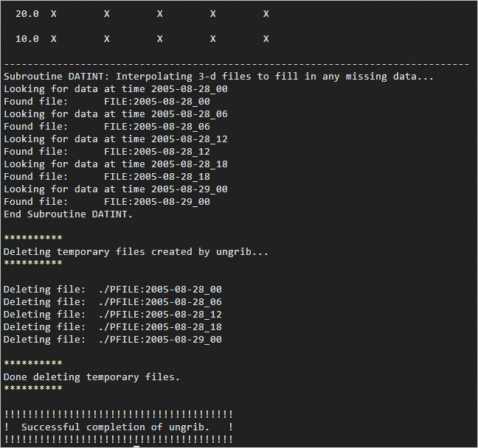This screenshot has width=478, height=448.
Task: Click 'Deleting file: ./PFILE:2005-08-28_18' line
Action: click(112, 327)
